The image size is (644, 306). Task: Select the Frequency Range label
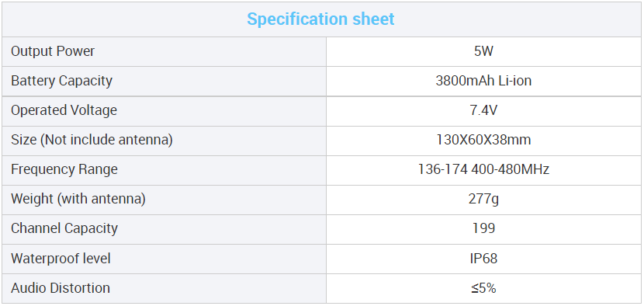pyautogui.click(x=64, y=169)
